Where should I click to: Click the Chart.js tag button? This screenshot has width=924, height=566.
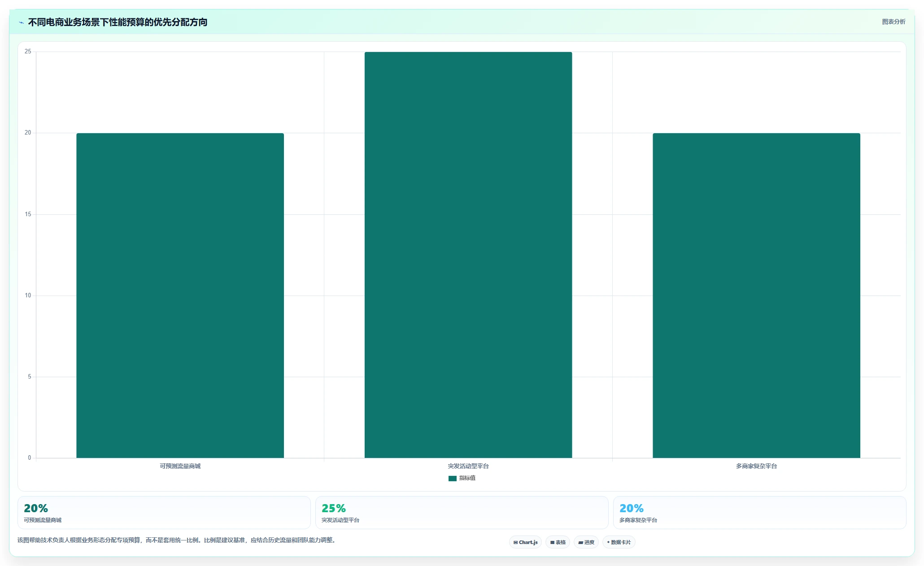tap(525, 542)
